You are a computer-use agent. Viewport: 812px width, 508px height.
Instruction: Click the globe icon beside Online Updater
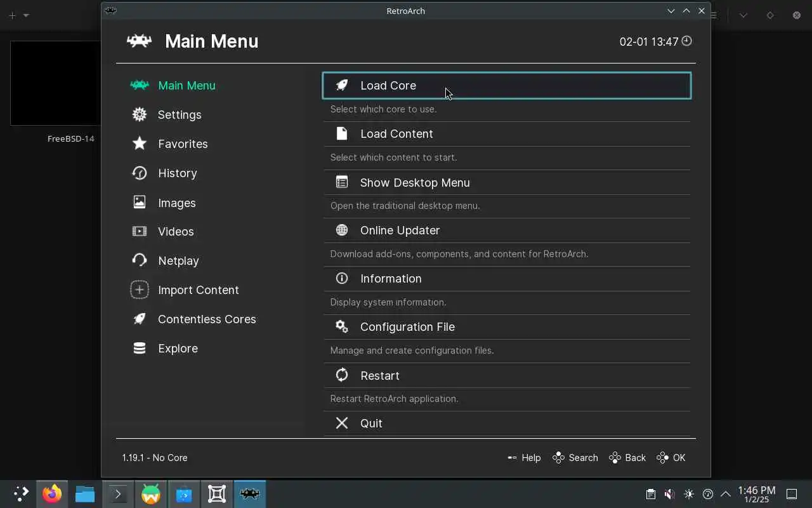coord(342,230)
